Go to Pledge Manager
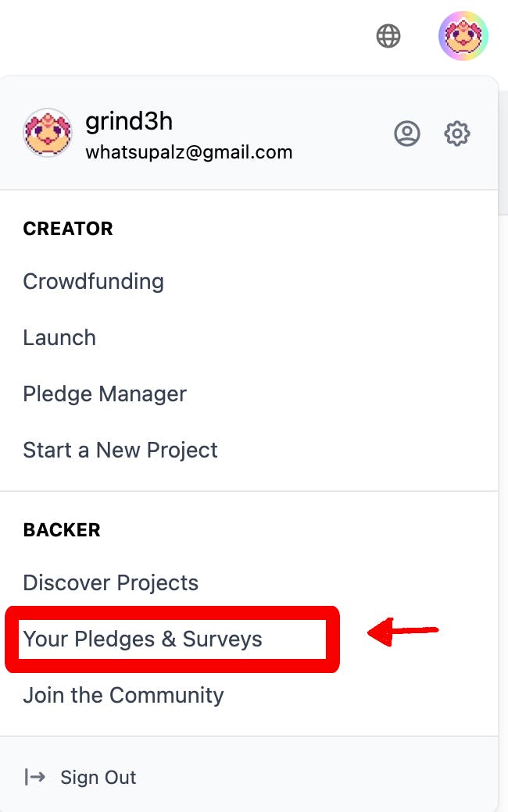This screenshot has width=508, height=812. (105, 394)
